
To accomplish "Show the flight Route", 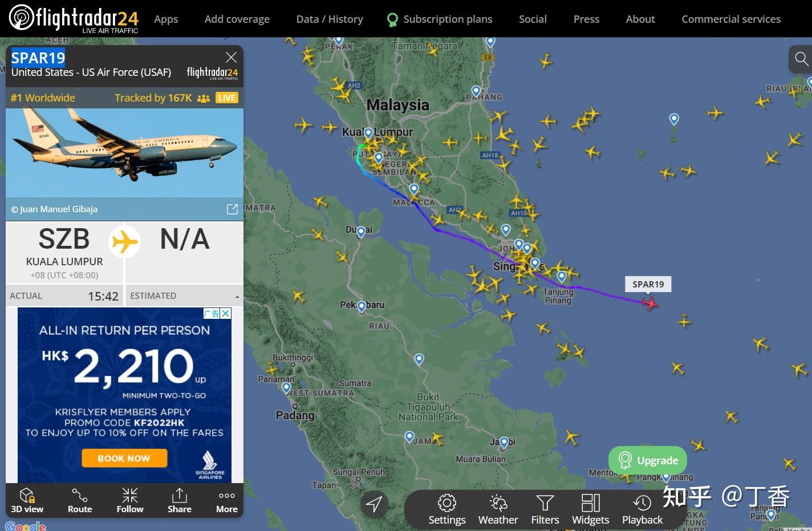I will pyautogui.click(x=80, y=500).
